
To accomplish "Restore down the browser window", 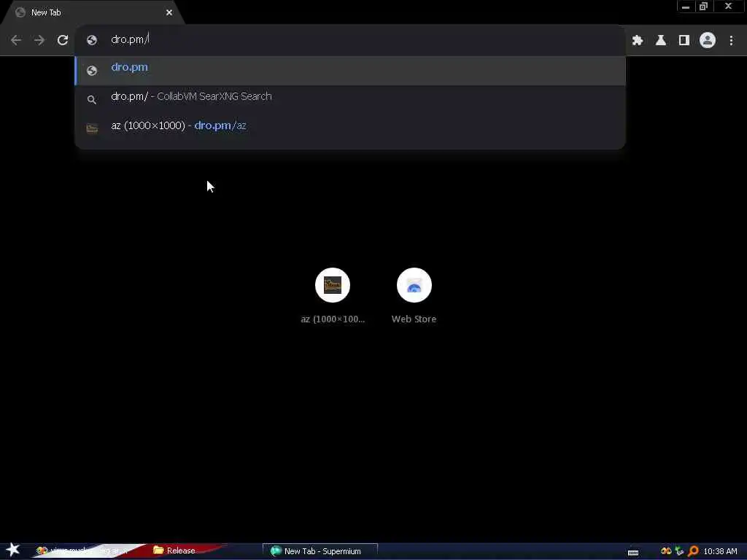I will click(704, 7).
